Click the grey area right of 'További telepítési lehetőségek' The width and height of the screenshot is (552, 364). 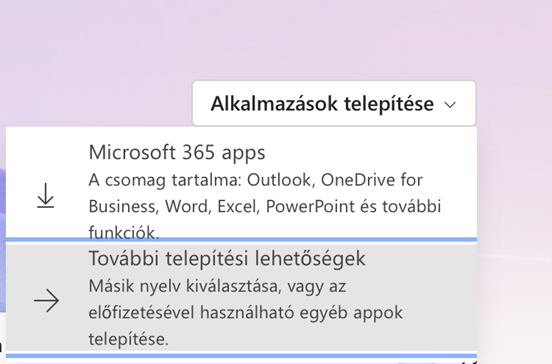point(421,258)
